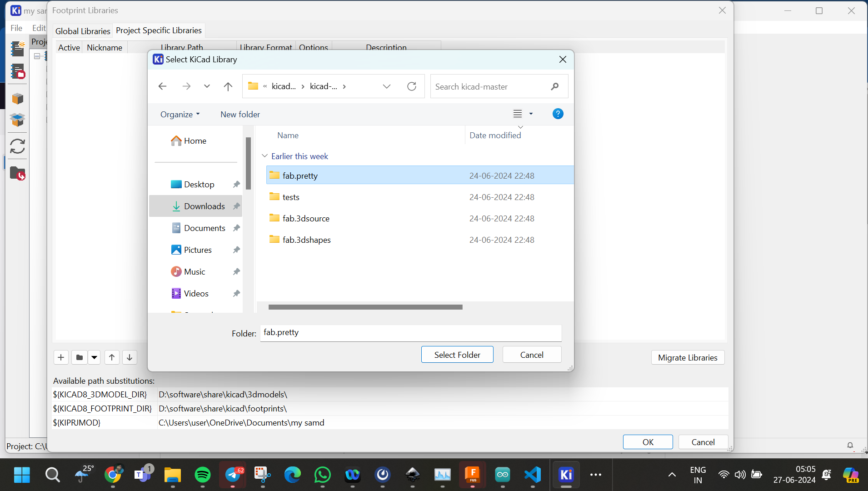The image size is (868, 491).
Task: Open Telegram from the taskbar
Action: (233, 475)
